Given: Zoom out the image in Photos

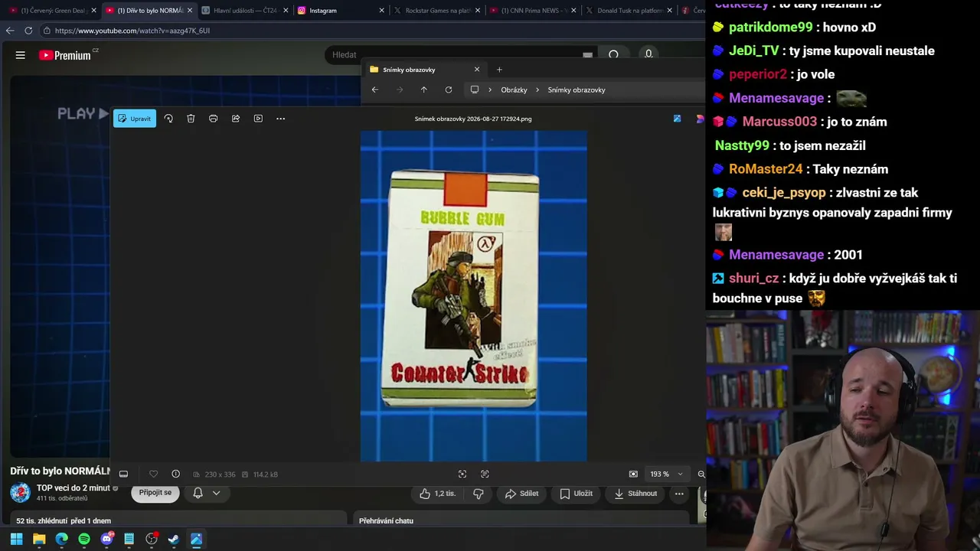Looking at the screenshot, I should point(701,474).
